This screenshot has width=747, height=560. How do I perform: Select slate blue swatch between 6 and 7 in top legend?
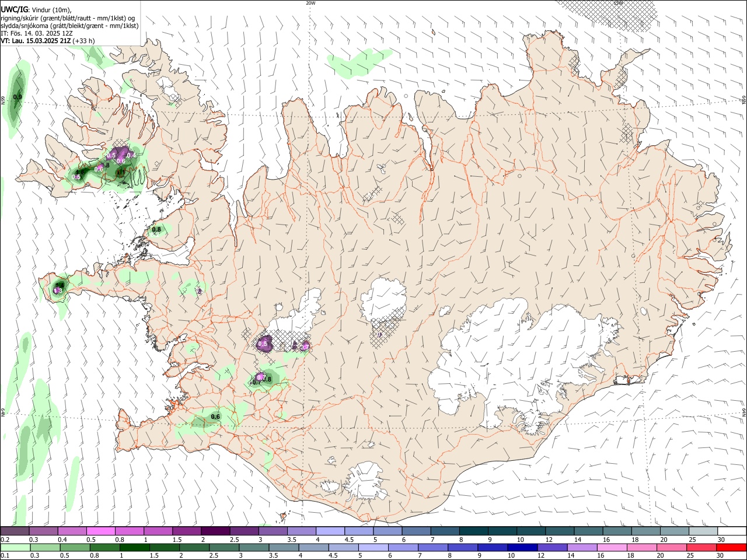pos(416,531)
